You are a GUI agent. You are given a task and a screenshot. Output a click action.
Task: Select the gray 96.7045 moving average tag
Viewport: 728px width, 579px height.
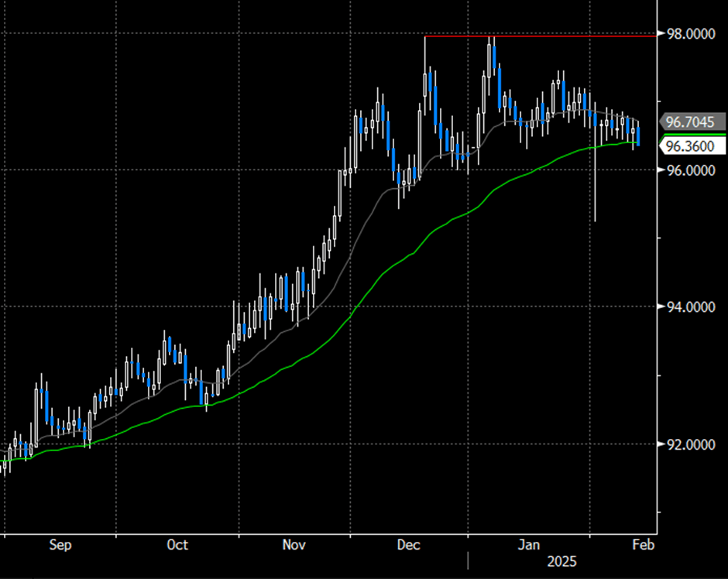pyautogui.click(x=692, y=122)
